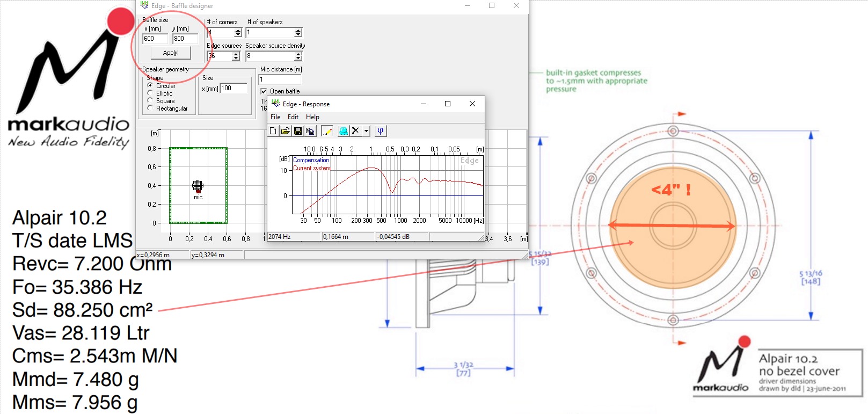
Task: Click the 2074 Hz status bar readout
Action: pyautogui.click(x=294, y=237)
